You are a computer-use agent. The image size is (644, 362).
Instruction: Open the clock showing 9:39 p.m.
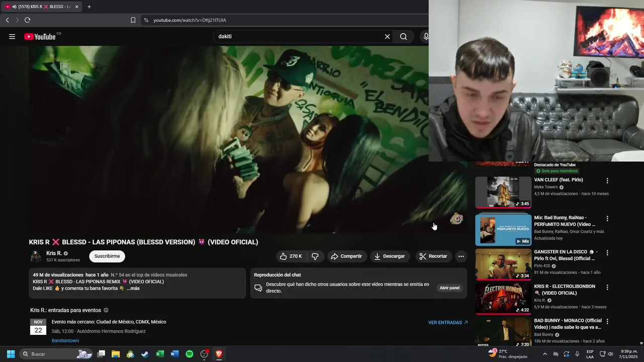tap(629, 354)
